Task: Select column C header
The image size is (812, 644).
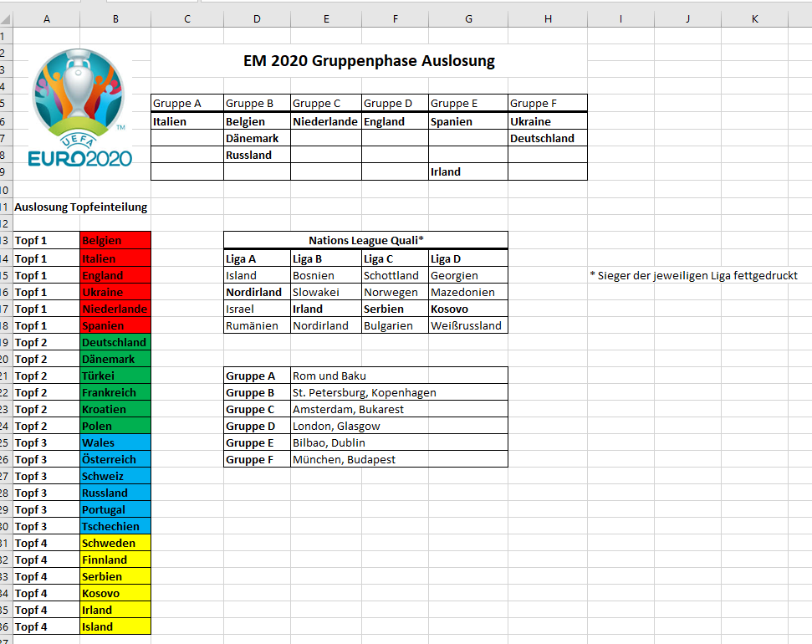Action: point(187,19)
